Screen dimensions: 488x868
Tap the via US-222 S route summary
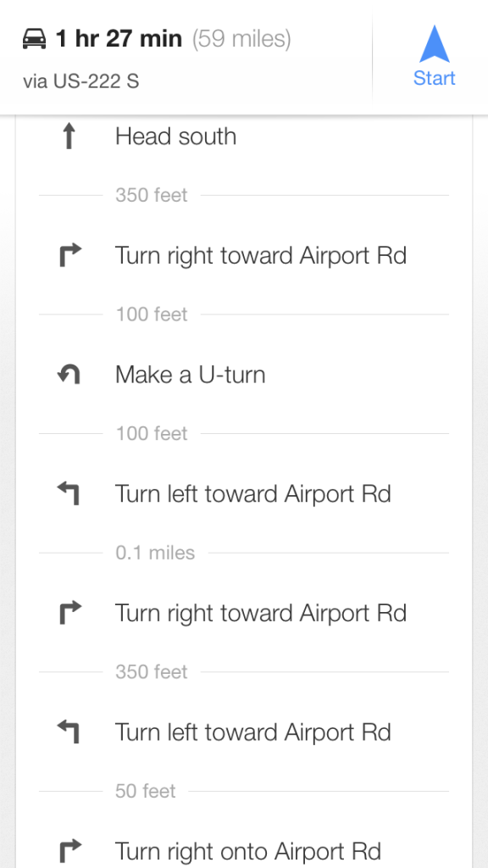[80, 82]
